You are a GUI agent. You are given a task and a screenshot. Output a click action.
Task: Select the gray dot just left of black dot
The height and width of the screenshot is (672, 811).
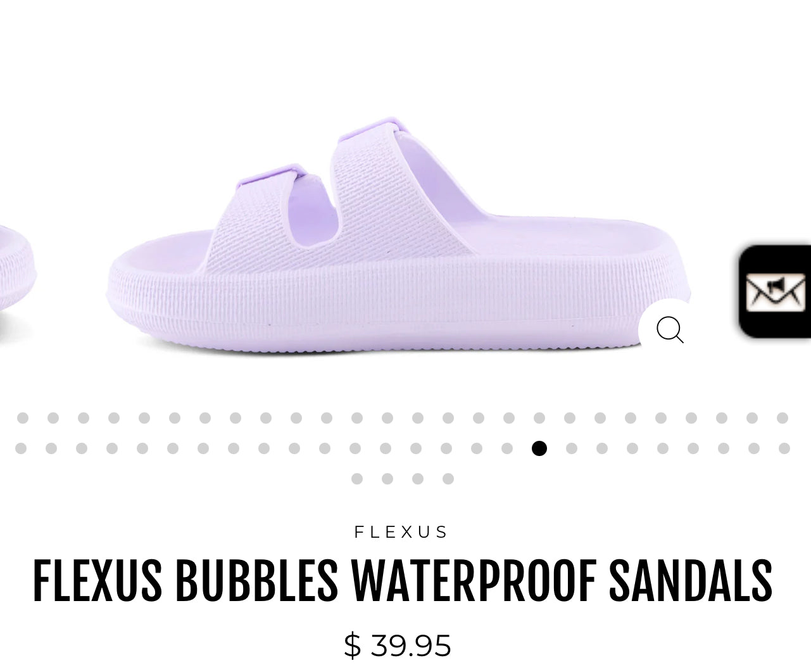(x=507, y=448)
